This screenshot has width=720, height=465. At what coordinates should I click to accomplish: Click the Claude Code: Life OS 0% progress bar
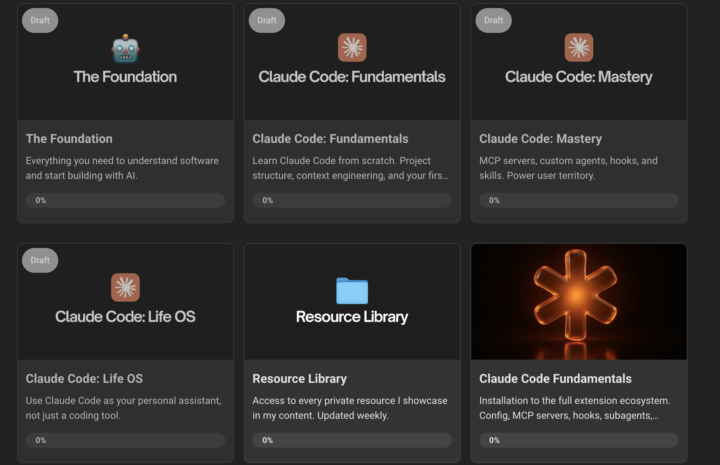(125, 440)
